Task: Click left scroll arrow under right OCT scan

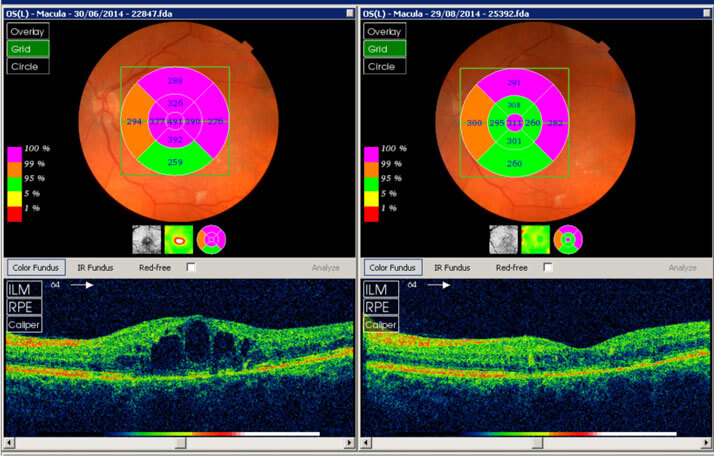Action: point(366,442)
